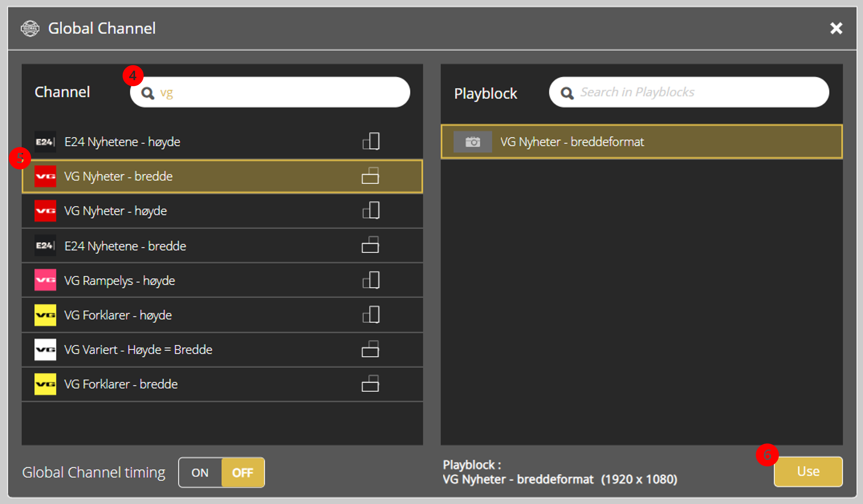
Task: Click camera thumbnail of VG Nyheter - breddeformat
Action: pyautogui.click(x=472, y=142)
